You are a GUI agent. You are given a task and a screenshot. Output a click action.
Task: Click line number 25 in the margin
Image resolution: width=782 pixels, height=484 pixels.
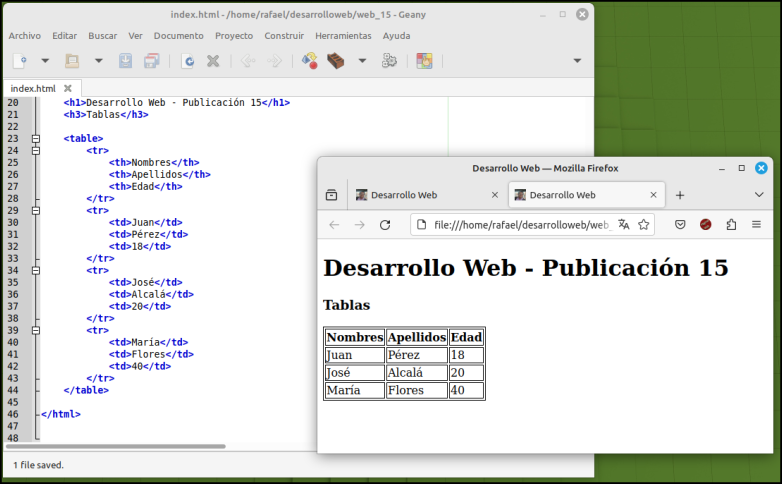point(12,163)
